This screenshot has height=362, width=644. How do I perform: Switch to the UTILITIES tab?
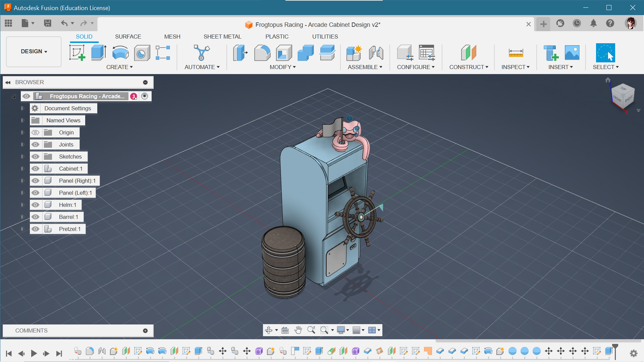point(325,37)
